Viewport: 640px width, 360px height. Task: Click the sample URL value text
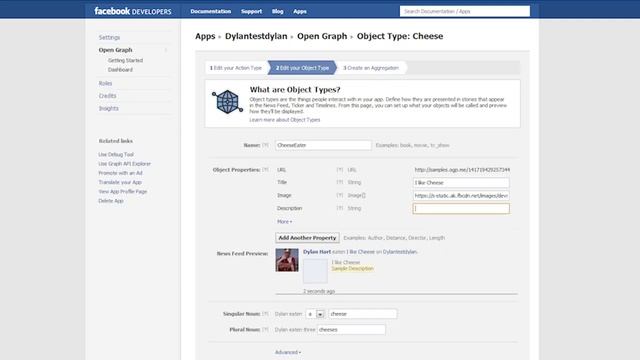(462, 169)
